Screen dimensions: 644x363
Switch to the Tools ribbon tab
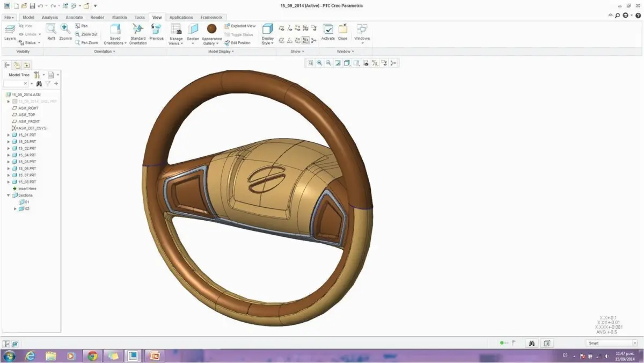coord(140,17)
